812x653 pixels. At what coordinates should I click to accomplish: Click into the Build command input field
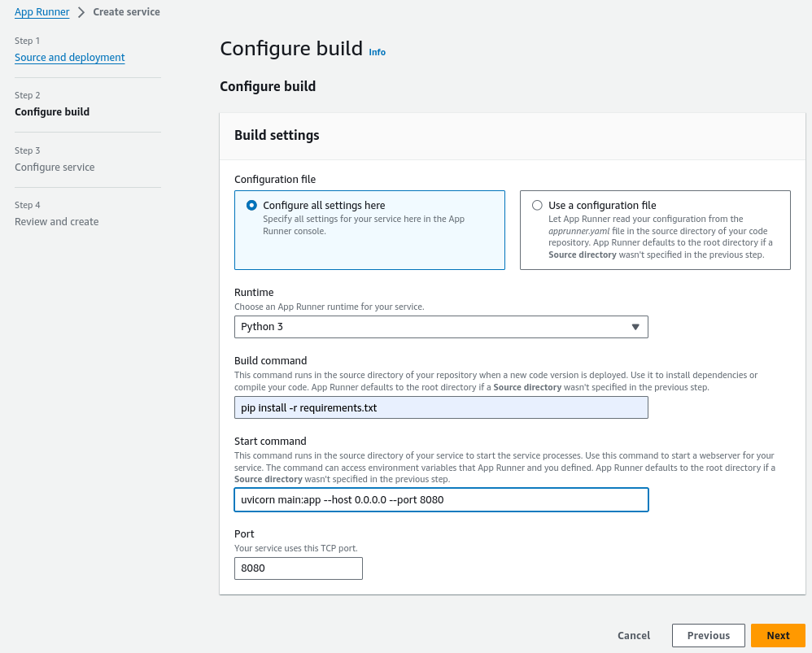(440, 407)
